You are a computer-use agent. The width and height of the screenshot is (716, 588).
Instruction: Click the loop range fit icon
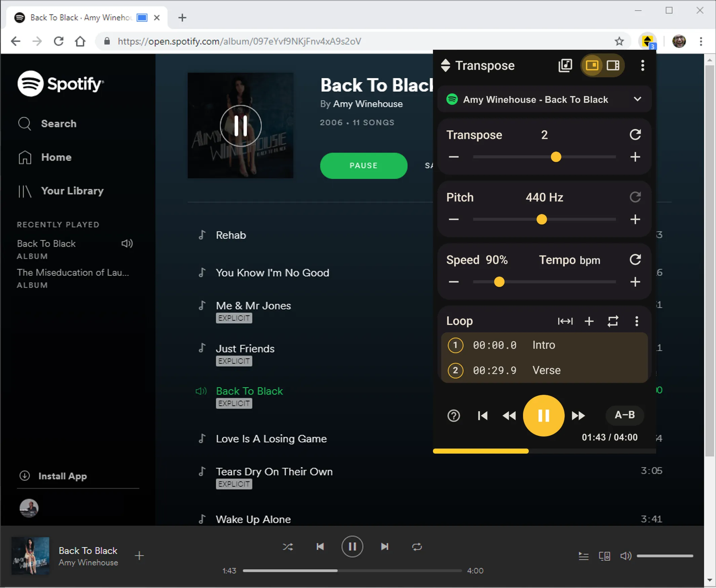click(x=565, y=321)
